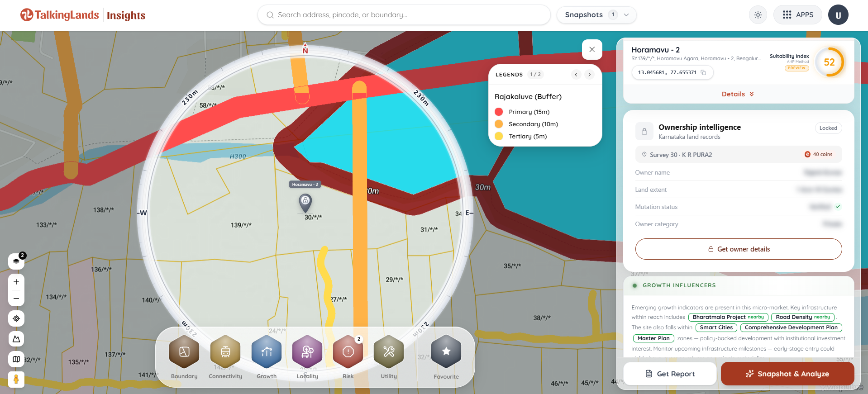Screen dimensions: 868x394
Task: Click the Comprehensive Development Plan tag
Action: tap(791, 328)
